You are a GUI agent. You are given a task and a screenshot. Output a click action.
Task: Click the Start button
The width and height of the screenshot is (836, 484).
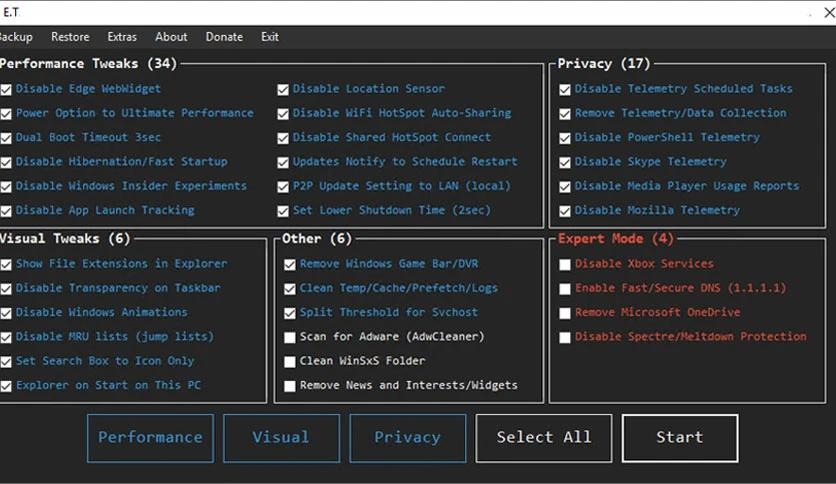click(679, 438)
